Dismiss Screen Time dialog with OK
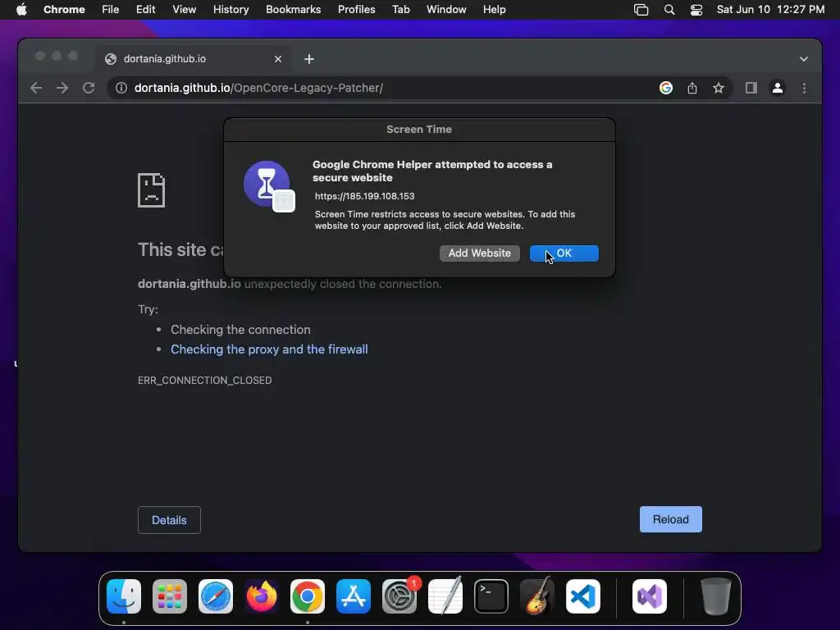Screen dimensions: 840x630 coord(564,253)
